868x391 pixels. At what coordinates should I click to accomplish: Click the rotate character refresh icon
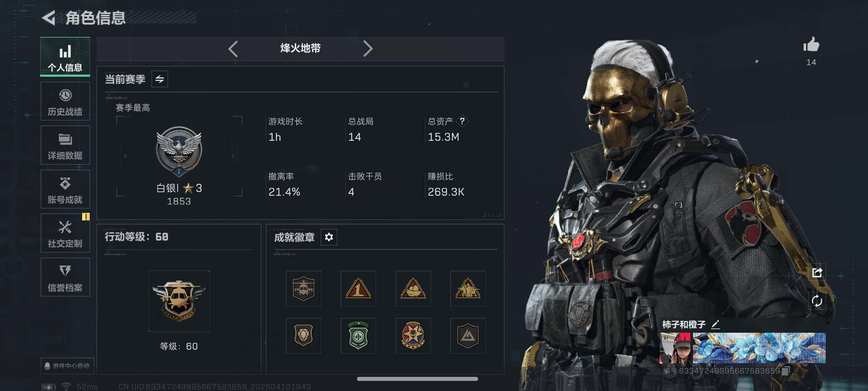point(817,301)
